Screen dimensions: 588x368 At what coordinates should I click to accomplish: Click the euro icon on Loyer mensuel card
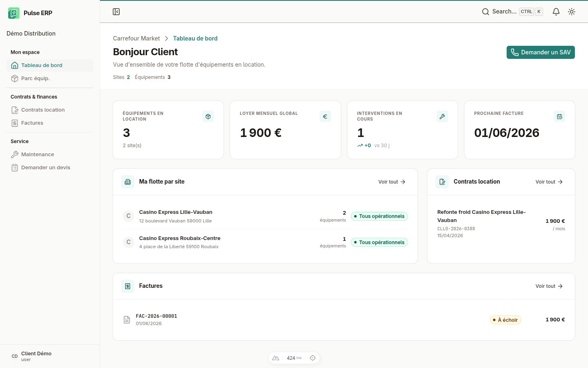pos(325,117)
